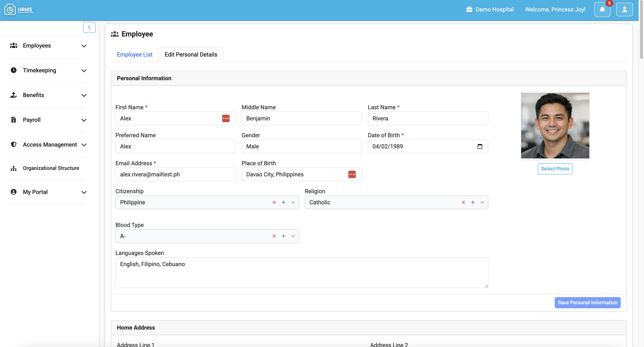Focus the Preferred Name field
644x347 pixels.
point(176,146)
